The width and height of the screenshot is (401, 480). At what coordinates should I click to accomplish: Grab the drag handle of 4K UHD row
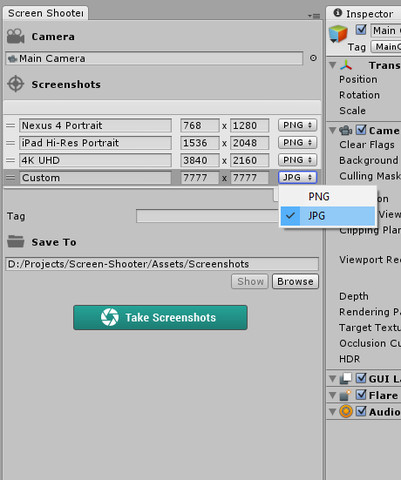pos(11,160)
